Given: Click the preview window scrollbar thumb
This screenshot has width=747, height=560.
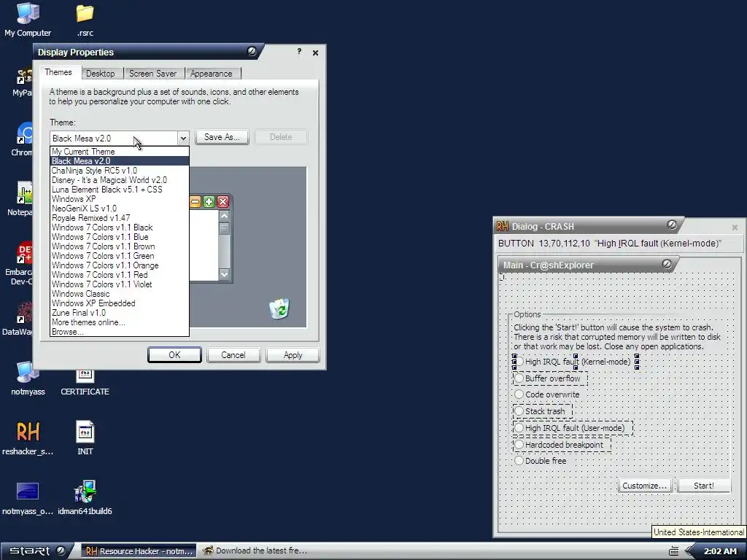Looking at the screenshot, I should (225, 228).
